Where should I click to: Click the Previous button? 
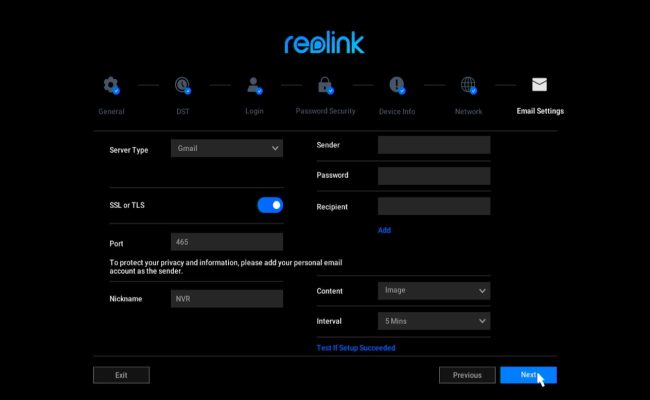click(467, 375)
